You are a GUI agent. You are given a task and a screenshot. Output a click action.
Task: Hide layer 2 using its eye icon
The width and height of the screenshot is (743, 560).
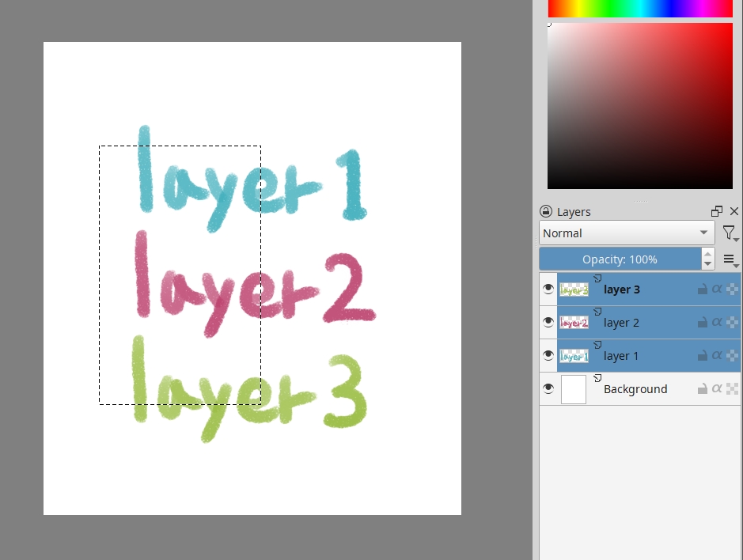point(548,323)
